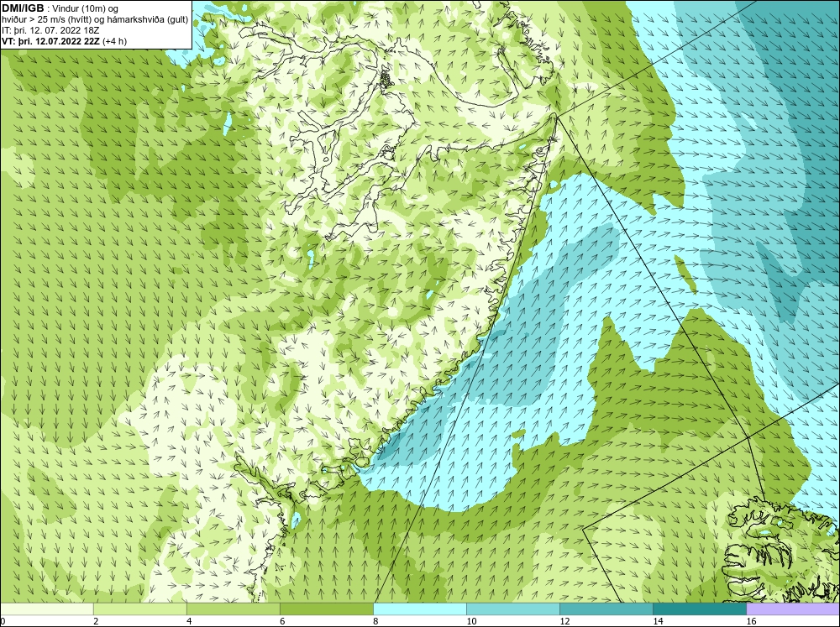Click the 4–6 m/s medium green legend swatch
840x627 pixels.
click(x=233, y=609)
